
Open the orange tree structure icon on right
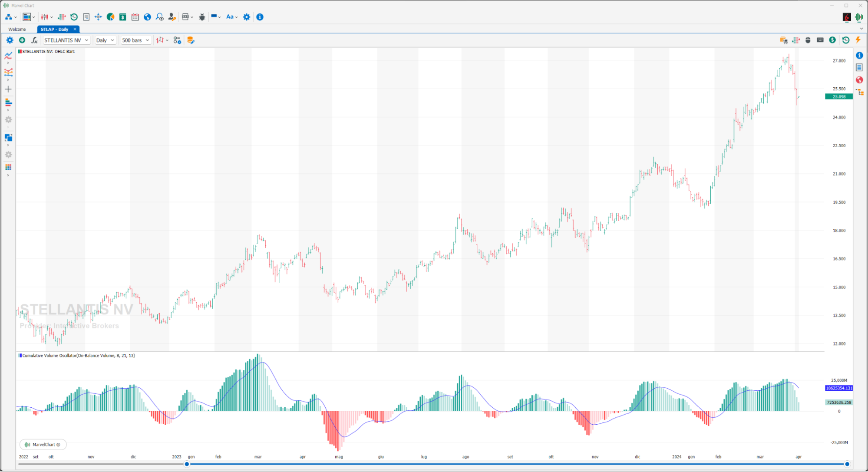[x=860, y=92]
